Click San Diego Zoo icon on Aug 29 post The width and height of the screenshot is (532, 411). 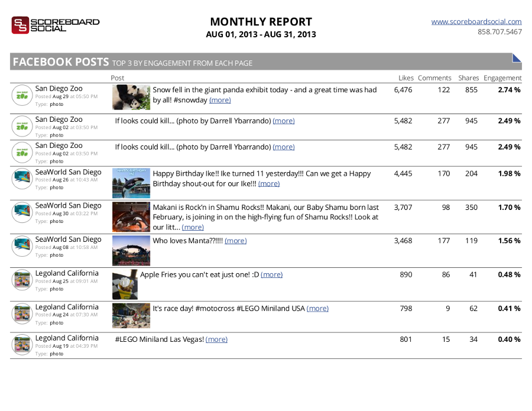click(x=22, y=95)
